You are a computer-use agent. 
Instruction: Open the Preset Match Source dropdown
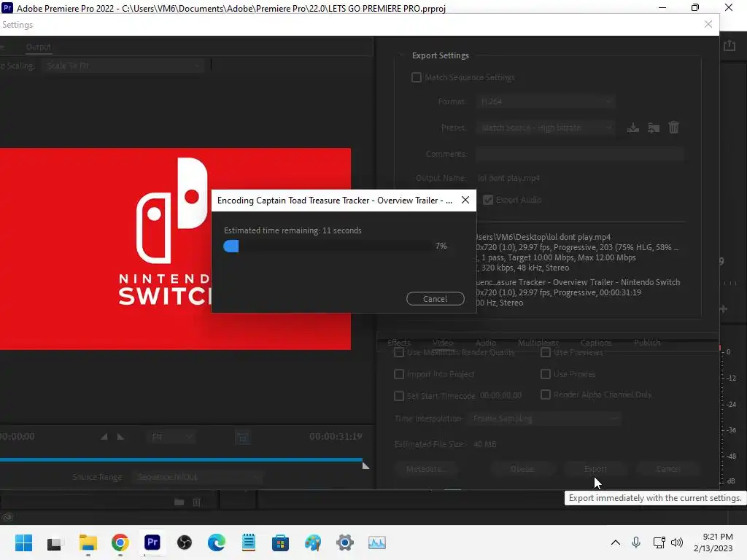tap(546, 128)
